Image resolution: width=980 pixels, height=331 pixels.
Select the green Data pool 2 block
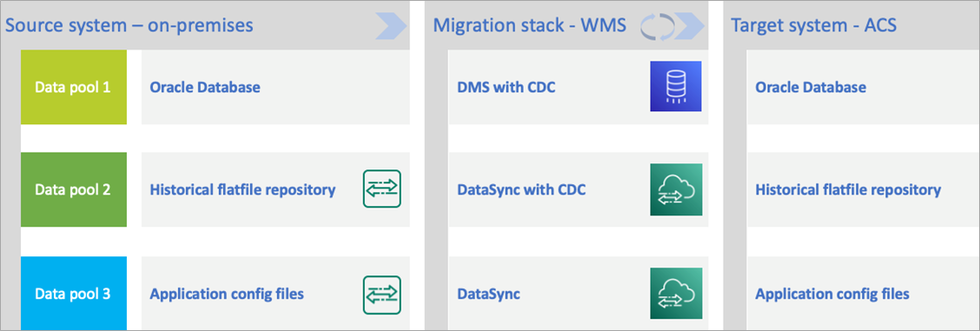point(74,189)
